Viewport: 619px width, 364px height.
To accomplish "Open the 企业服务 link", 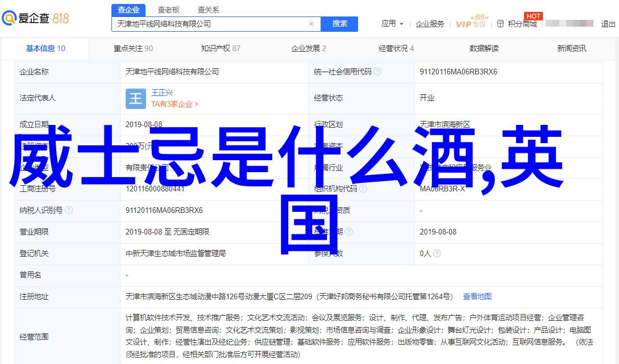I will (430, 24).
